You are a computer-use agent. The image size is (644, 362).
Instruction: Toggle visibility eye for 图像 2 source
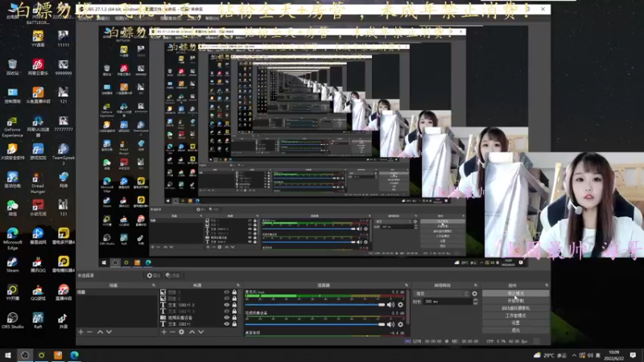click(x=226, y=298)
